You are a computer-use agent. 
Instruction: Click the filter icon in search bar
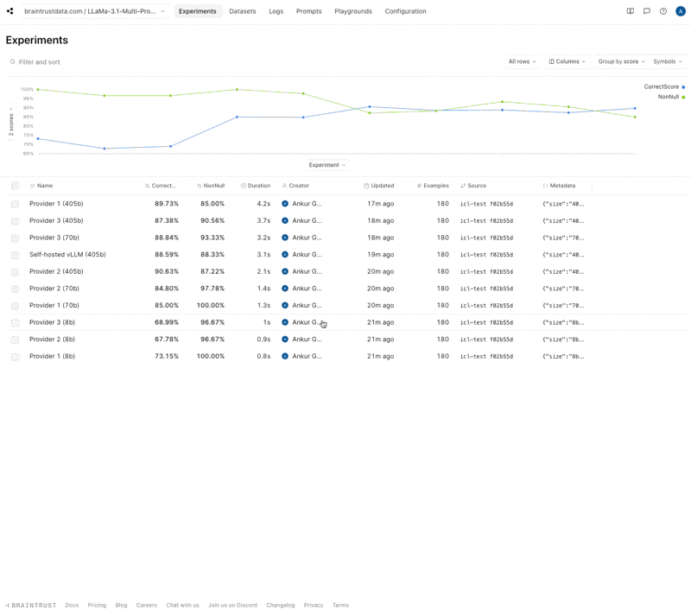click(x=13, y=62)
